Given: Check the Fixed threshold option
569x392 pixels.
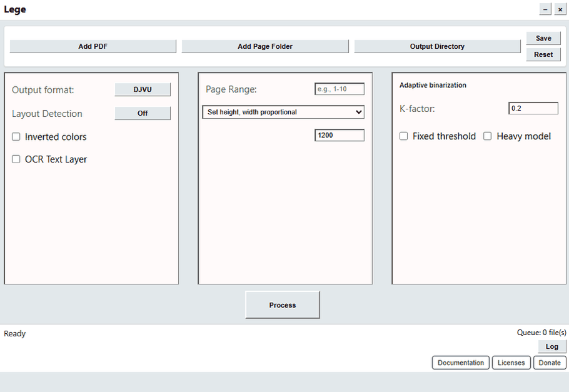Looking at the screenshot, I should (x=404, y=136).
